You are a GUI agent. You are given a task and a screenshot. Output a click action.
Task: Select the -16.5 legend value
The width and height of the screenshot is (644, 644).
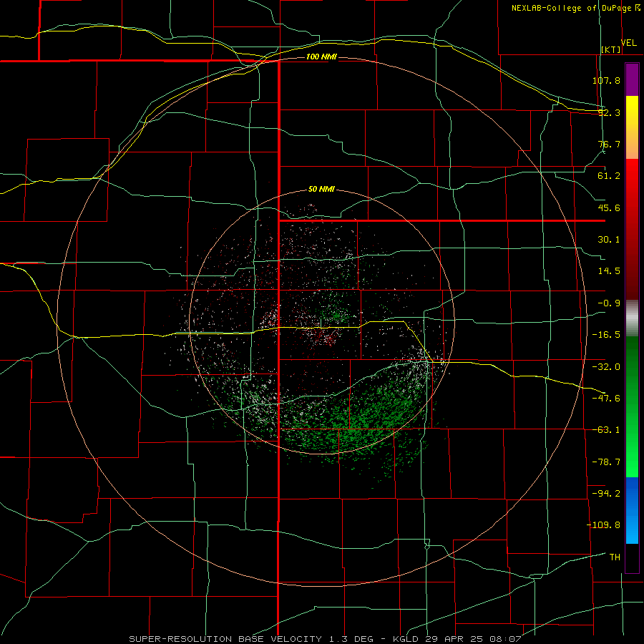pos(606,335)
